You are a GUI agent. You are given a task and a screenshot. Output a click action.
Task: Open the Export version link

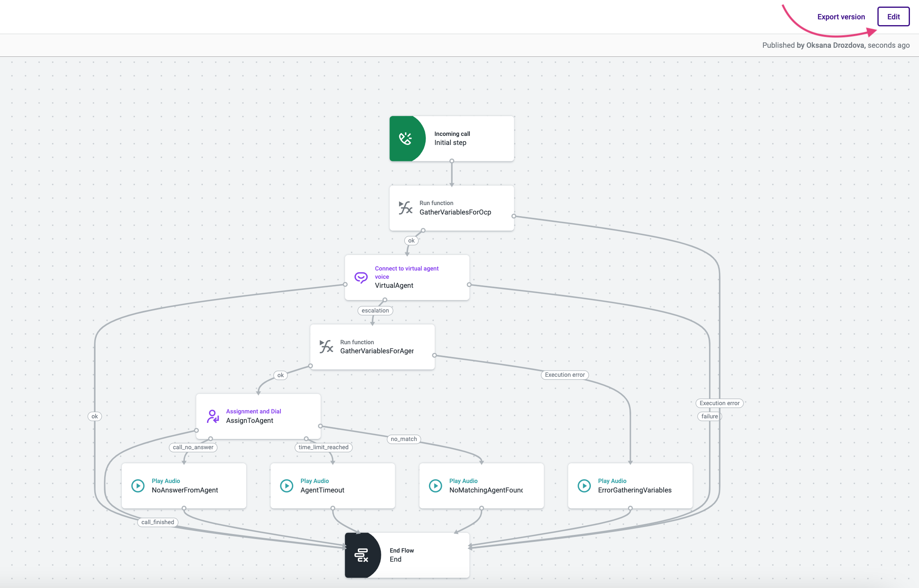click(x=841, y=17)
